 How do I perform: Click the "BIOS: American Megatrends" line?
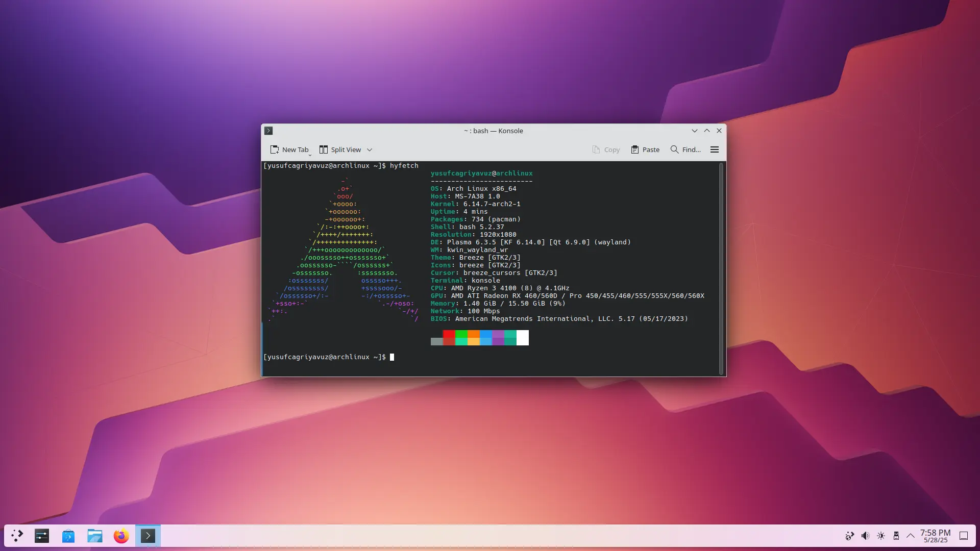pyautogui.click(x=559, y=319)
